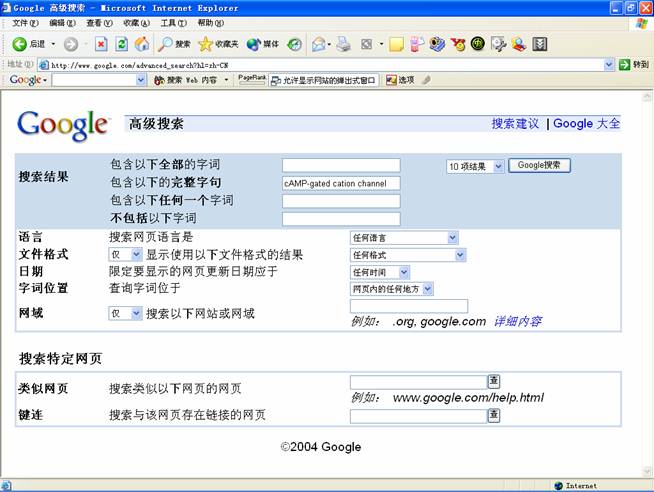Click the search button beside similar pages field
654x492 pixels.
(494, 381)
